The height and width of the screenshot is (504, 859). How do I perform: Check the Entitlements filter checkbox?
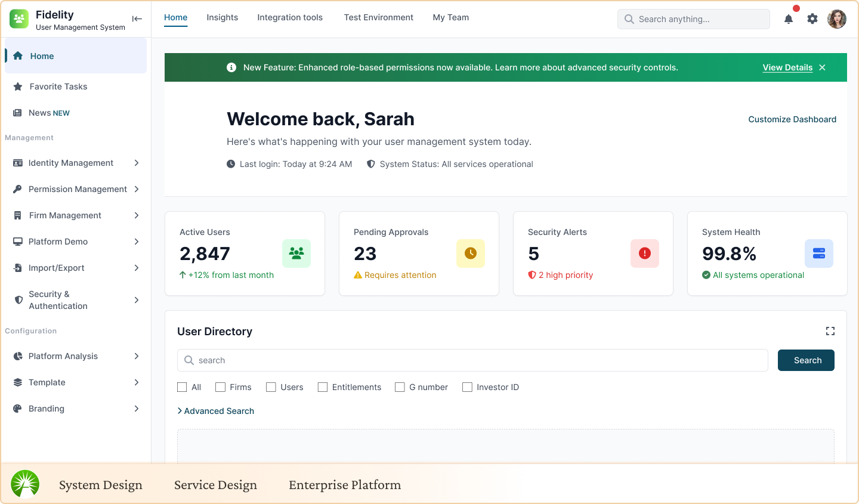pyautogui.click(x=323, y=387)
